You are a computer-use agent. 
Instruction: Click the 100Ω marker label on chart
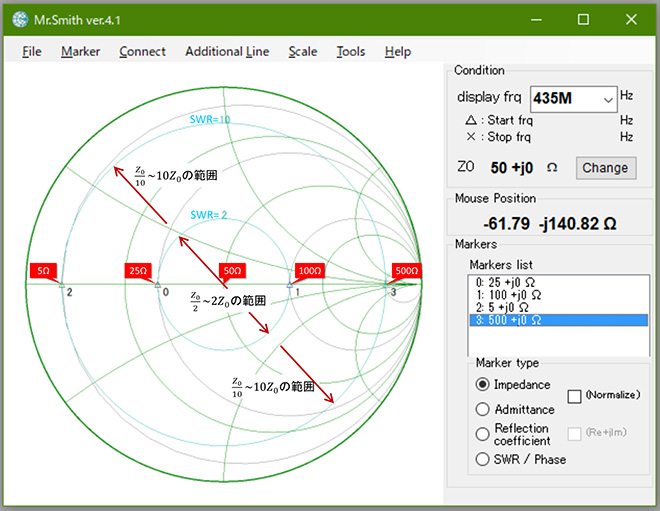(310, 271)
